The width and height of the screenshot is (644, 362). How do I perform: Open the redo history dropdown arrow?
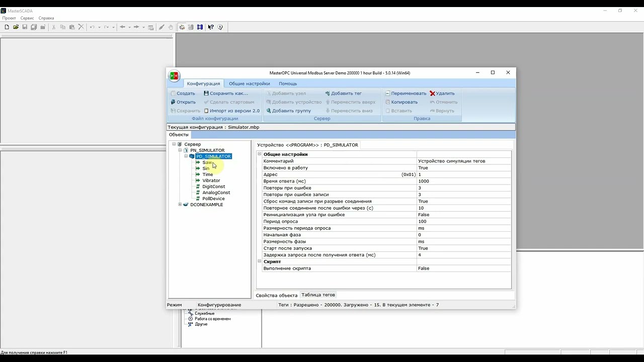tap(113, 27)
